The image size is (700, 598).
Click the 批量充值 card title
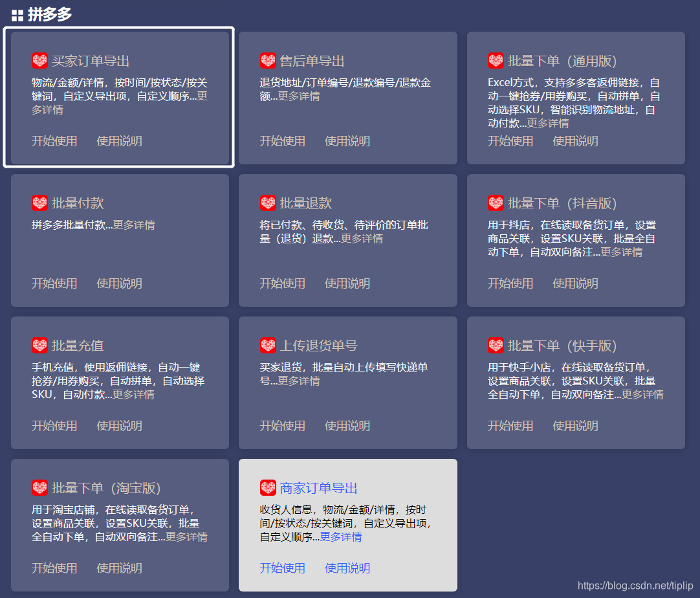pyautogui.click(x=78, y=346)
